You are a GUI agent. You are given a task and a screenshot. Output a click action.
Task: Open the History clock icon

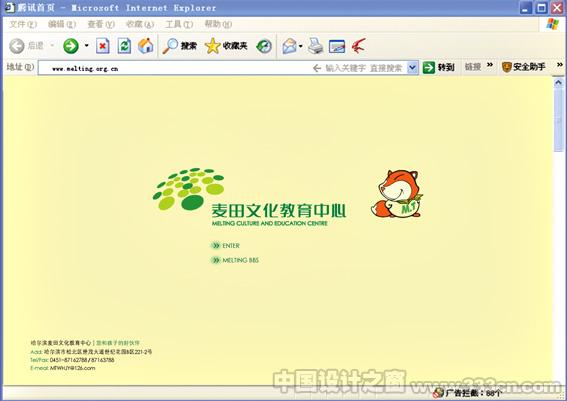(x=264, y=46)
